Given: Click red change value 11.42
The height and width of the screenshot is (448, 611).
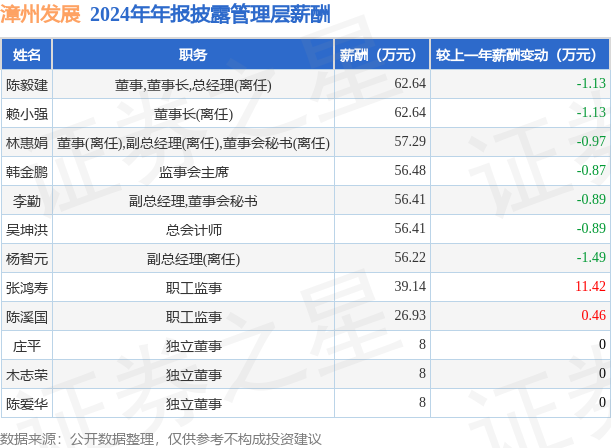Looking at the screenshot, I should (x=590, y=286).
